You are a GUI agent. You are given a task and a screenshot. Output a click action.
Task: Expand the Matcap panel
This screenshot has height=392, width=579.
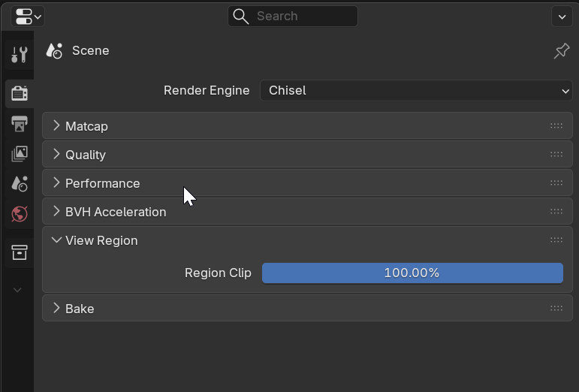pyautogui.click(x=86, y=126)
